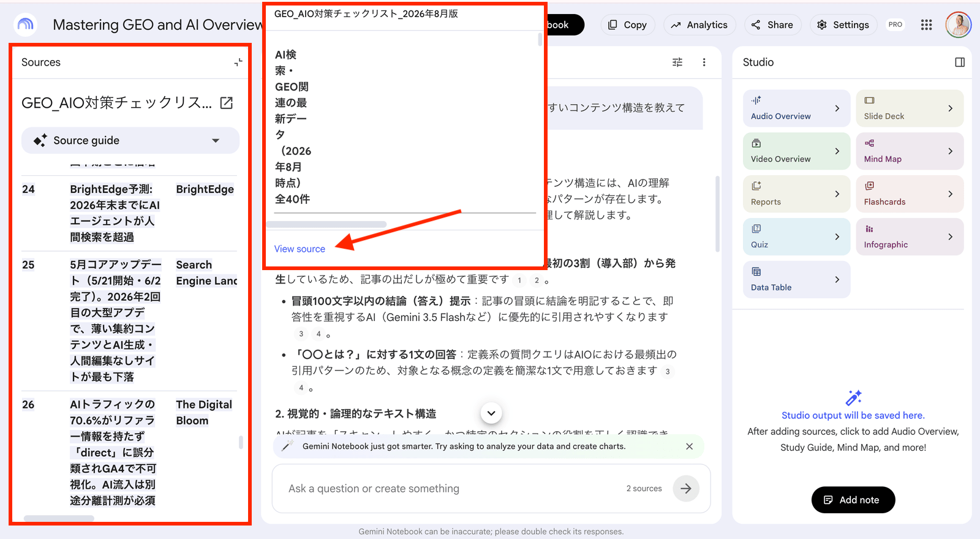Screen dimensions: 980x539
Task: Open the Settings button
Action: point(843,24)
